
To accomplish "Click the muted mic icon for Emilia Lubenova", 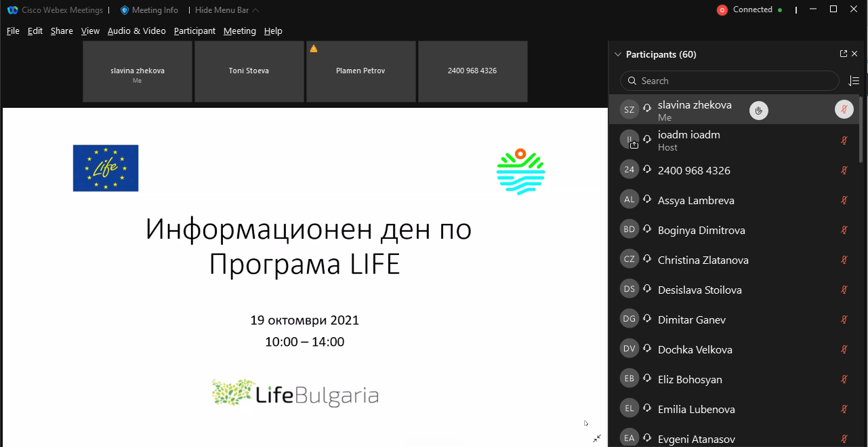I will pos(844,409).
